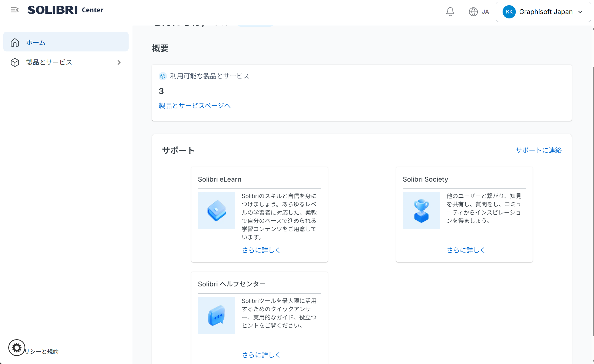Click the globe language icon
The width and height of the screenshot is (594, 364).
pyautogui.click(x=473, y=12)
